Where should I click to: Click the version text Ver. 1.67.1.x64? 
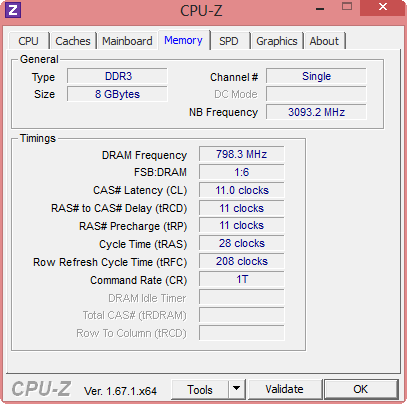point(120,391)
